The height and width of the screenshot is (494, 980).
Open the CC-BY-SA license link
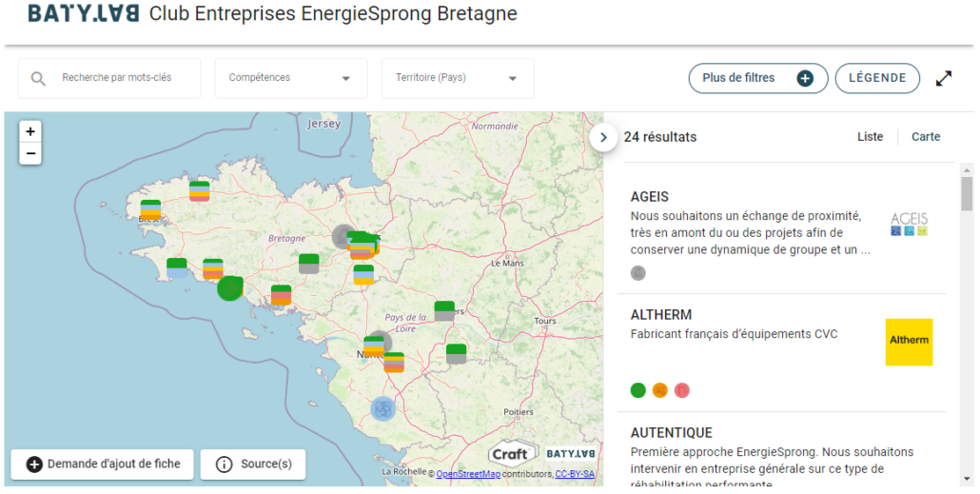click(x=575, y=474)
